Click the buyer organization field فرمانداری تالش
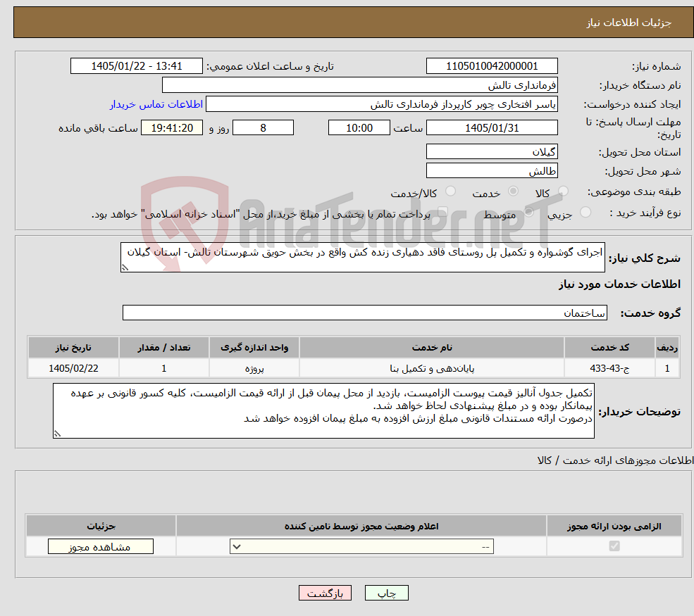This screenshot has width=694, height=616. click(360, 85)
